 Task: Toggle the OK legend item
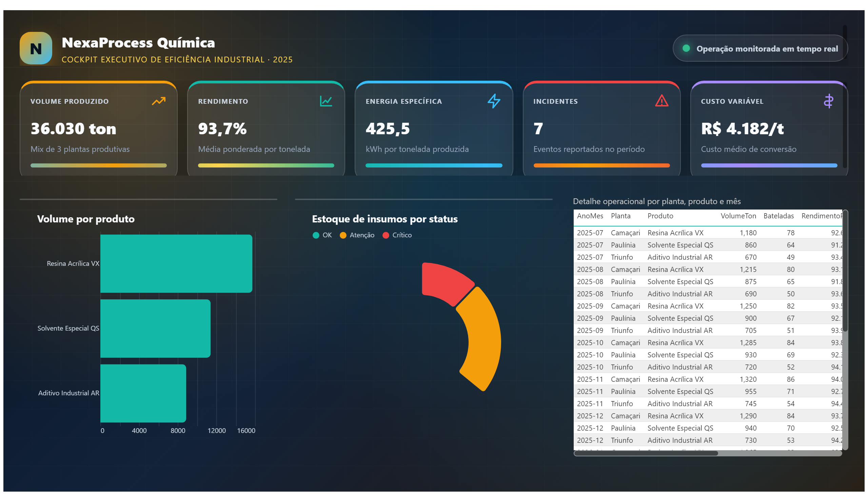pos(322,235)
